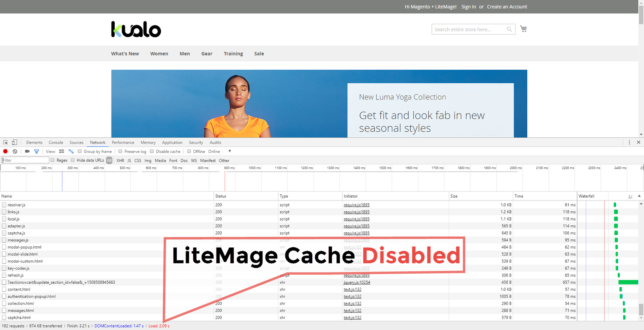Viewport: 644px width, 330px height.
Task: Open the Audits tab
Action: (x=215, y=142)
